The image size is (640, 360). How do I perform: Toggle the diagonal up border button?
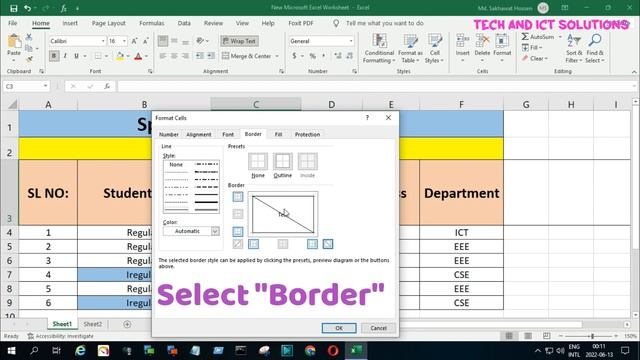[238, 244]
